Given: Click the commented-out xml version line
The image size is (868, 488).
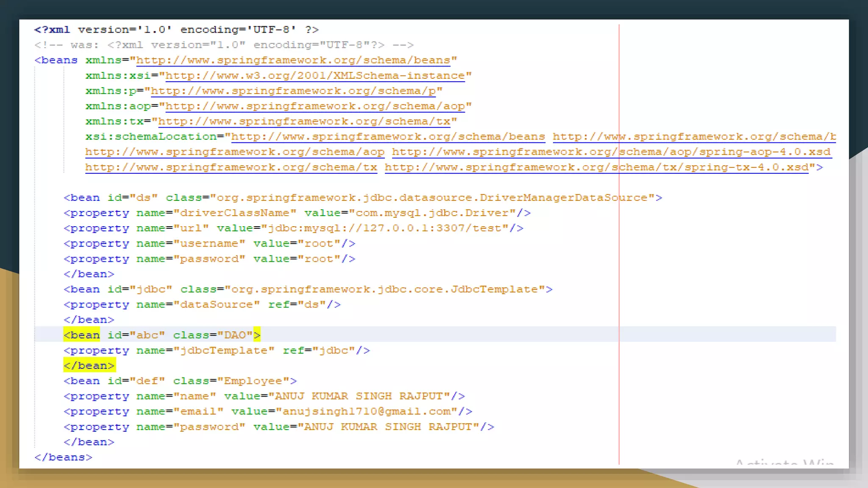Looking at the screenshot, I should pos(224,45).
